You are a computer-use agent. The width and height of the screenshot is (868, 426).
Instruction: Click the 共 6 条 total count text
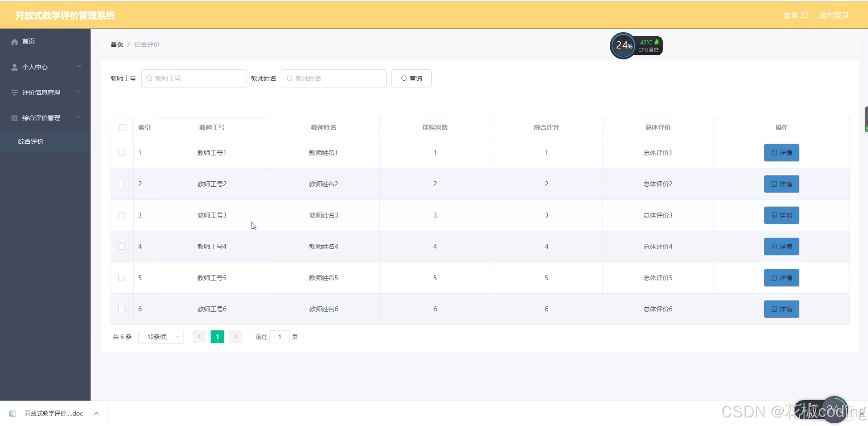122,337
